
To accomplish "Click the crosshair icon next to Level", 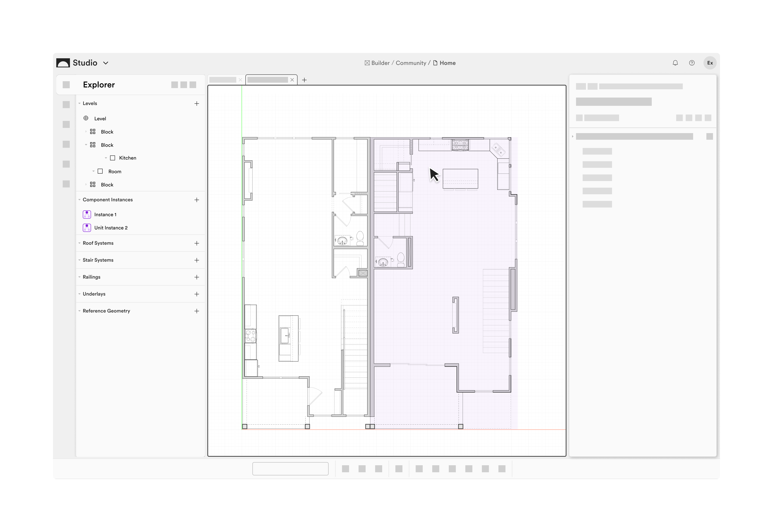I will tap(86, 118).
